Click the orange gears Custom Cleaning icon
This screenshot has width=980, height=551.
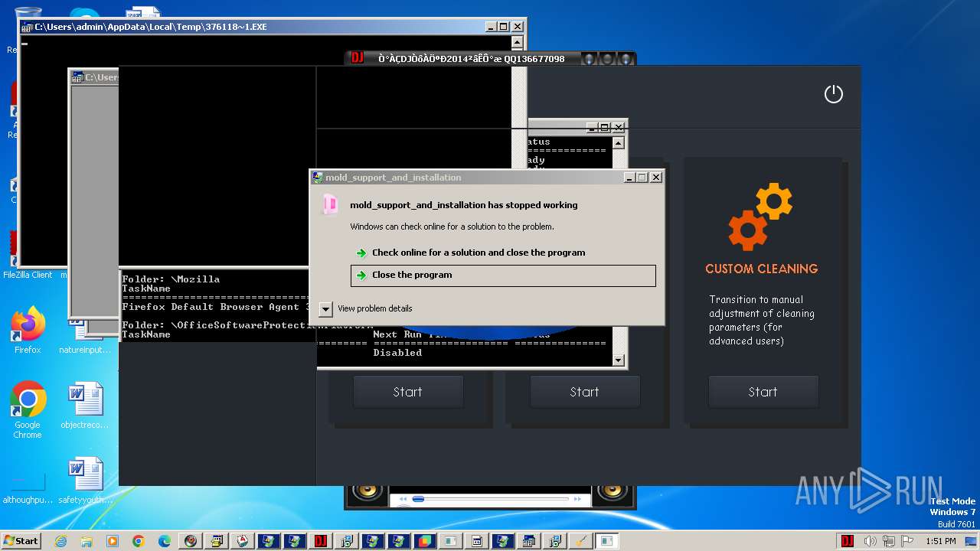tap(761, 217)
